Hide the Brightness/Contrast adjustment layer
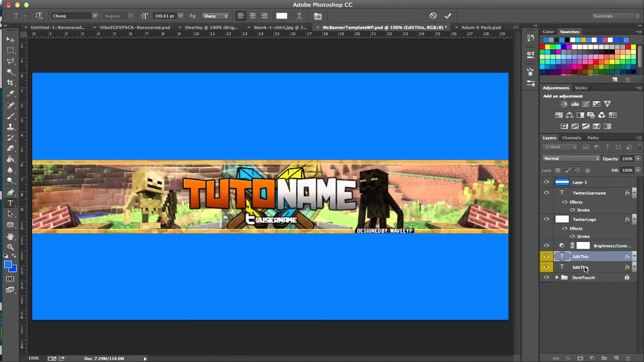The height and width of the screenshot is (362, 644). [x=546, y=246]
